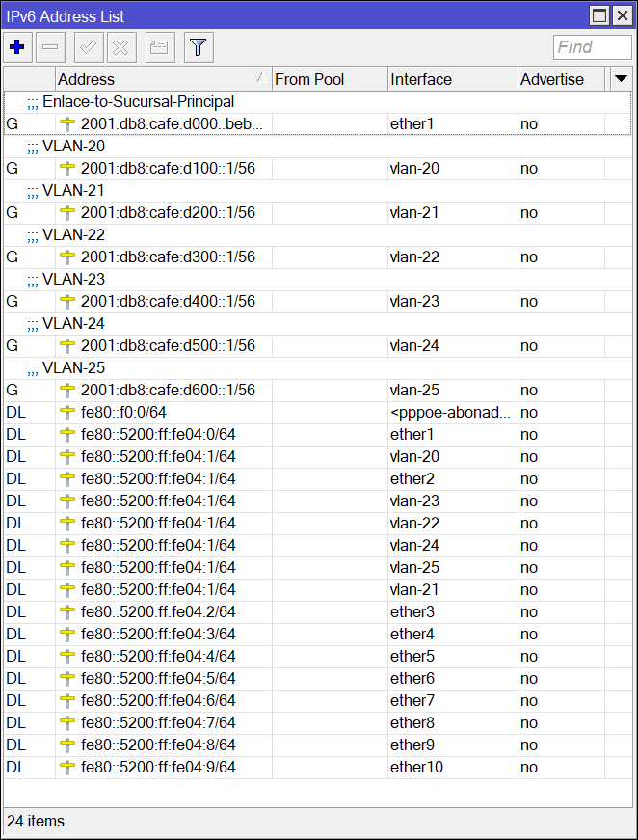Viewport: 638px width, 840px height.
Task: Select the Enlace-to-Sucursal-Principal comment row
Action: pyautogui.click(x=138, y=101)
